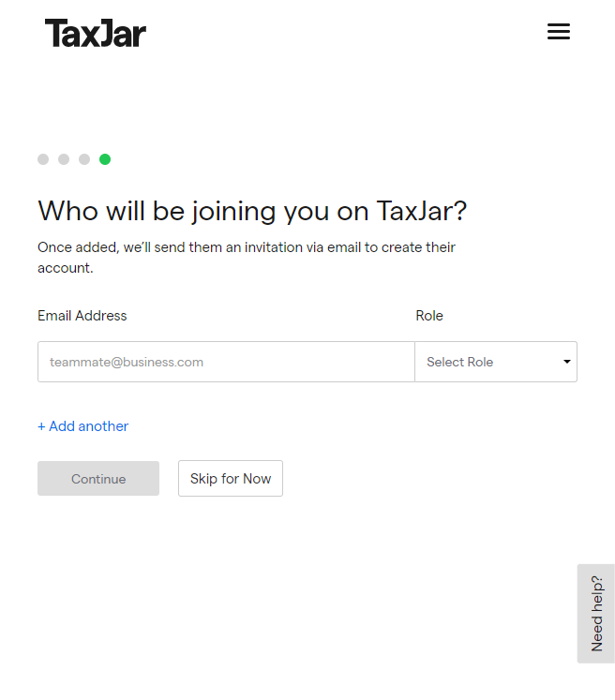Open the Need help? side tab
Viewport: 615px width, 700px height.
pos(596,614)
